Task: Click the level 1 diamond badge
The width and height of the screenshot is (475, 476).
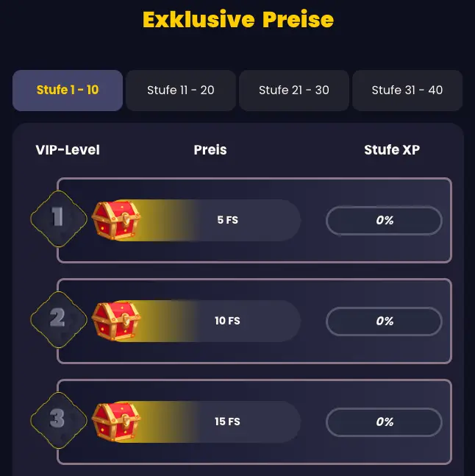Action: point(59,219)
